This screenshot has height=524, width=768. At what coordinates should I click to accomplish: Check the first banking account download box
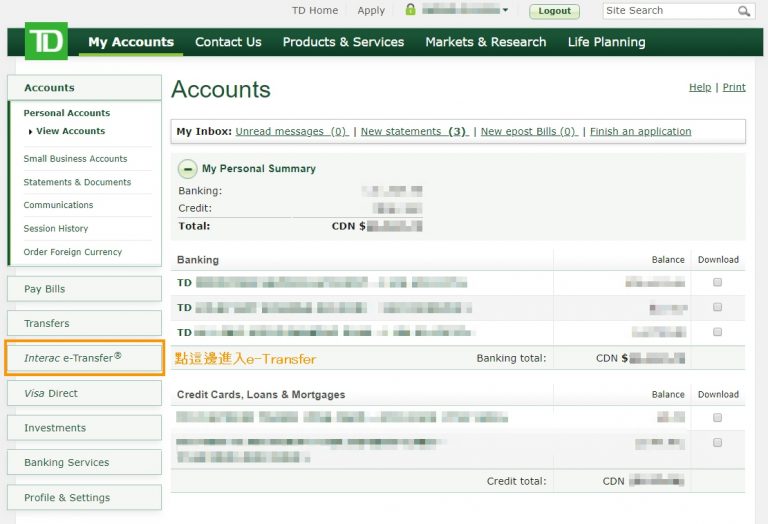[x=717, y=283]
